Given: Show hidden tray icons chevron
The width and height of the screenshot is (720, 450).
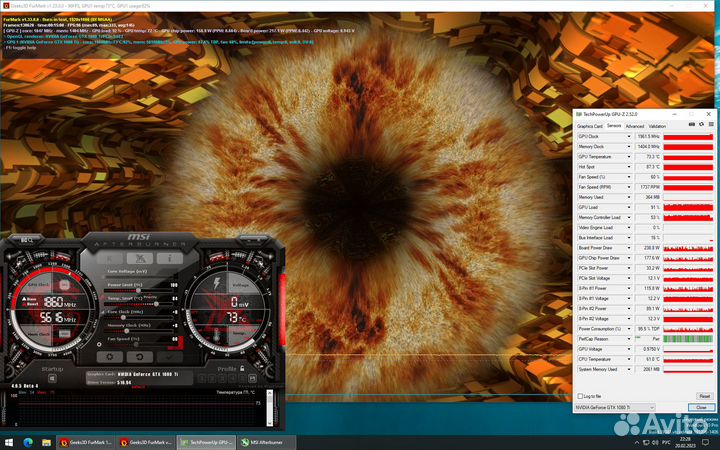Looking at the screenshot, I should point(636,443).
